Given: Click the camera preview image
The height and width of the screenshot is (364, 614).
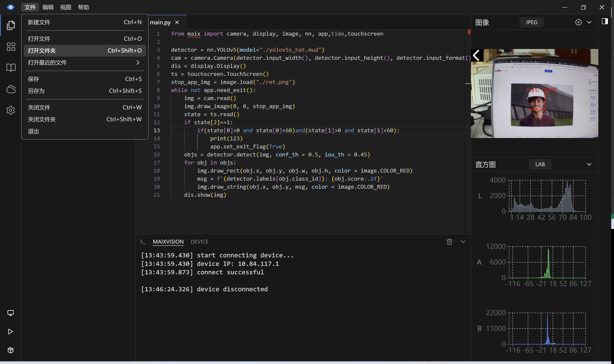Looking at the screenshot, I should [534, 93].
